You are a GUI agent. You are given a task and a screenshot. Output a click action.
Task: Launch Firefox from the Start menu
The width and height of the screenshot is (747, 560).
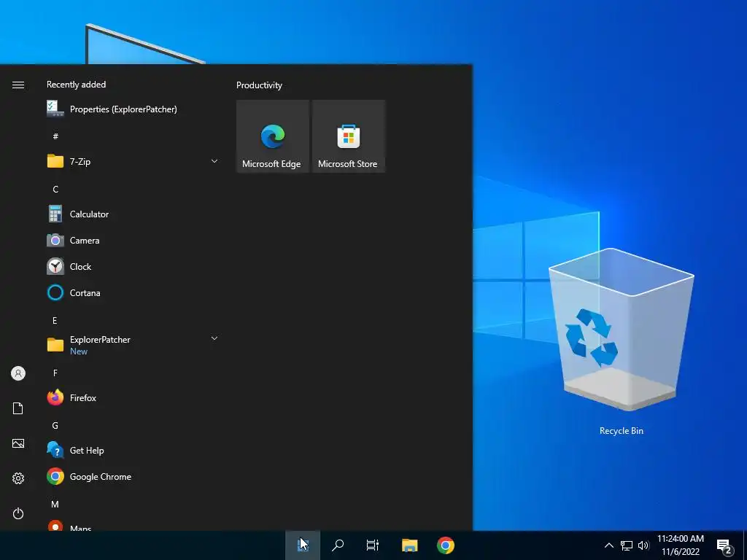133,397
